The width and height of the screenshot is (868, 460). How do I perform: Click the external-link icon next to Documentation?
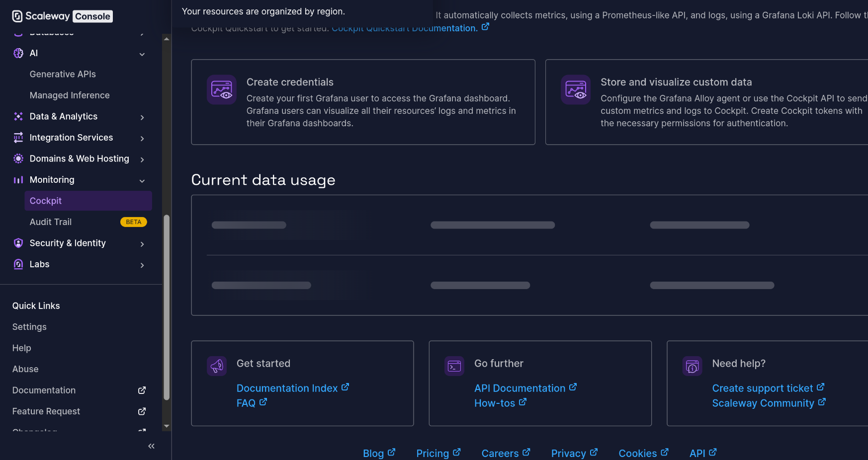[142, 390]
